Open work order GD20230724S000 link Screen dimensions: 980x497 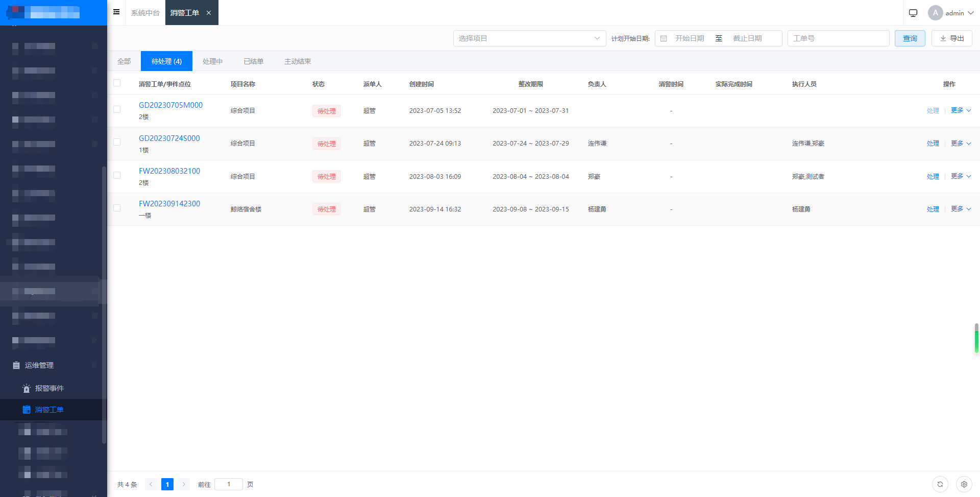coord(169,138)
